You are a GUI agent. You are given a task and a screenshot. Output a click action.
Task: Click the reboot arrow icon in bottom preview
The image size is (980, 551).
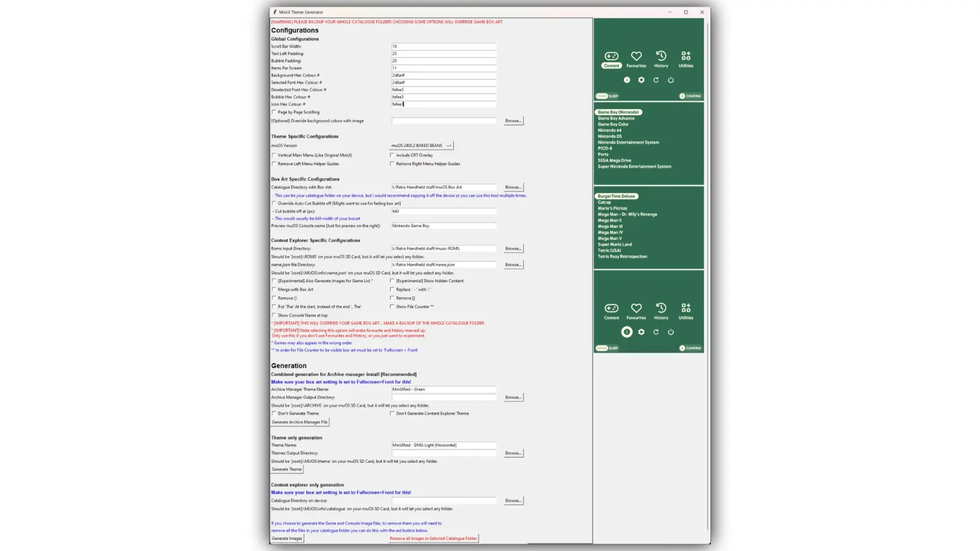[656, 332]
